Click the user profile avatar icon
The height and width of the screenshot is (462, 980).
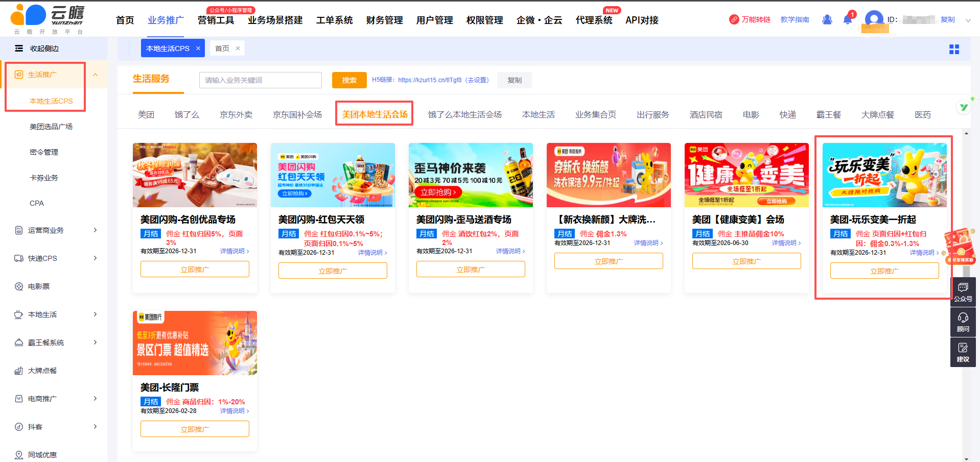(874, 20)
